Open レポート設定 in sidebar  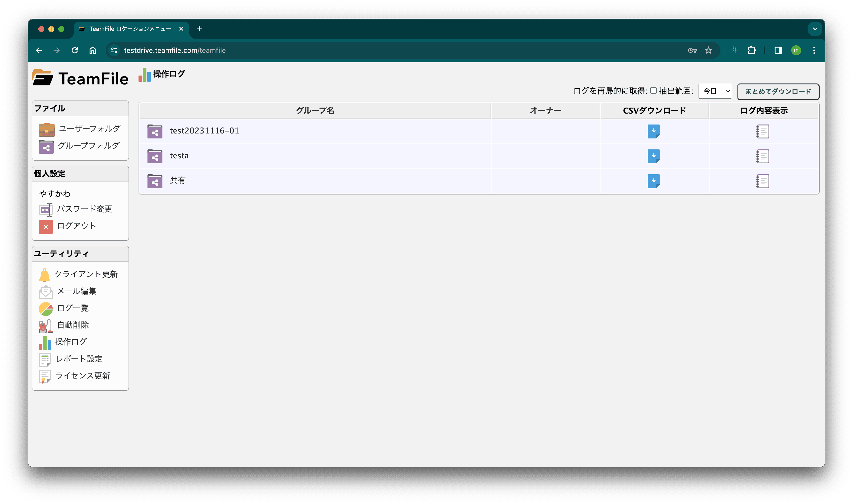click(x=79, y=359)
